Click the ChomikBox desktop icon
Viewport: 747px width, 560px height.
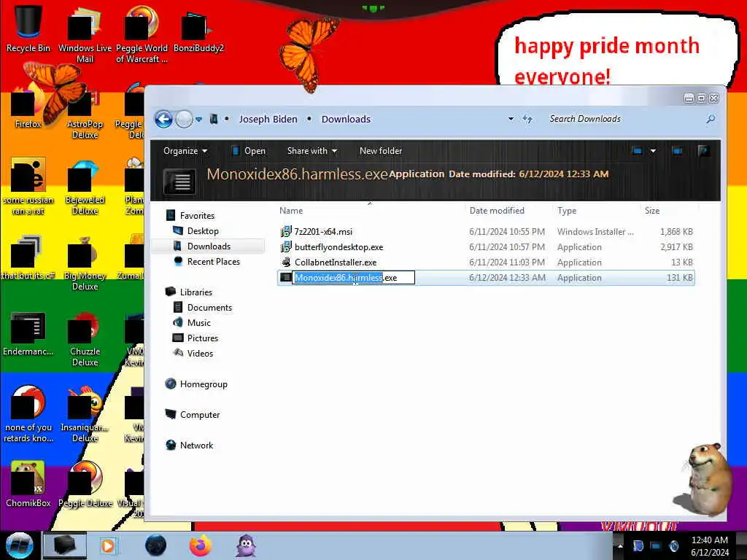(x=28, y=484)
